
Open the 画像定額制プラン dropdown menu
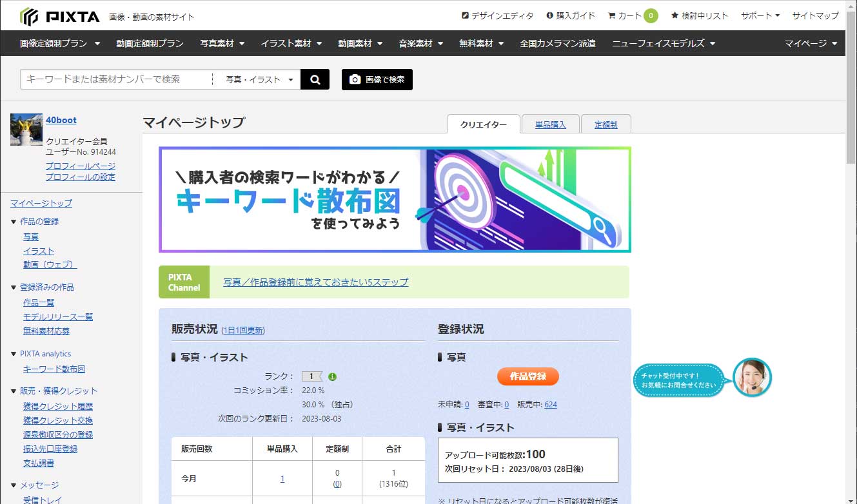click(60, 43)
